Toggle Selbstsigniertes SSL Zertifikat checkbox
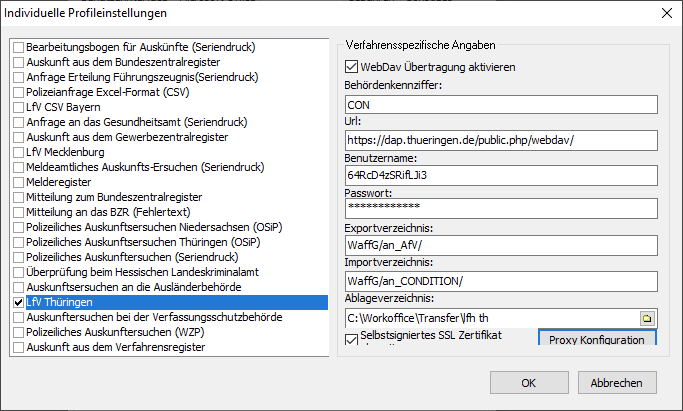This screenshot has width=683, height=411. click(x=351, y=340)
